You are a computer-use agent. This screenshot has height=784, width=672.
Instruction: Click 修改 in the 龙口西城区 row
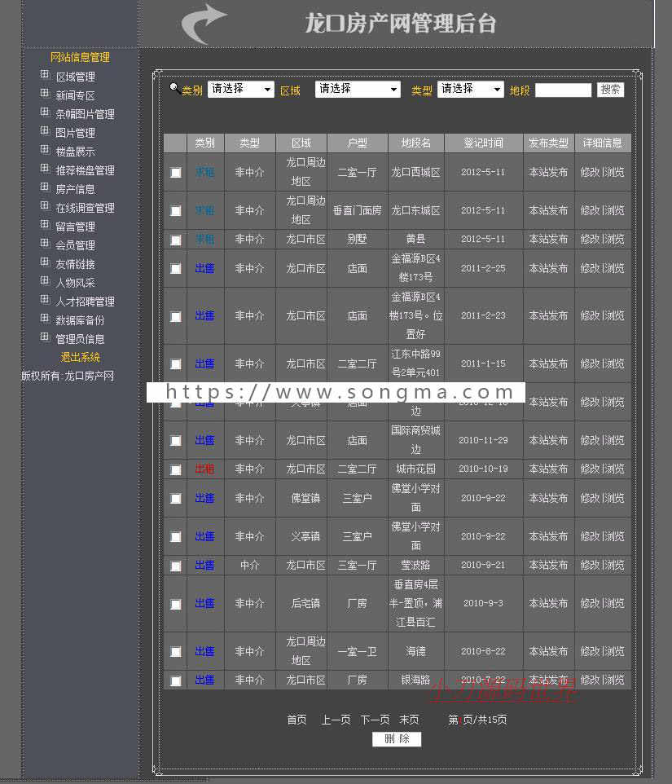[590, 172]
